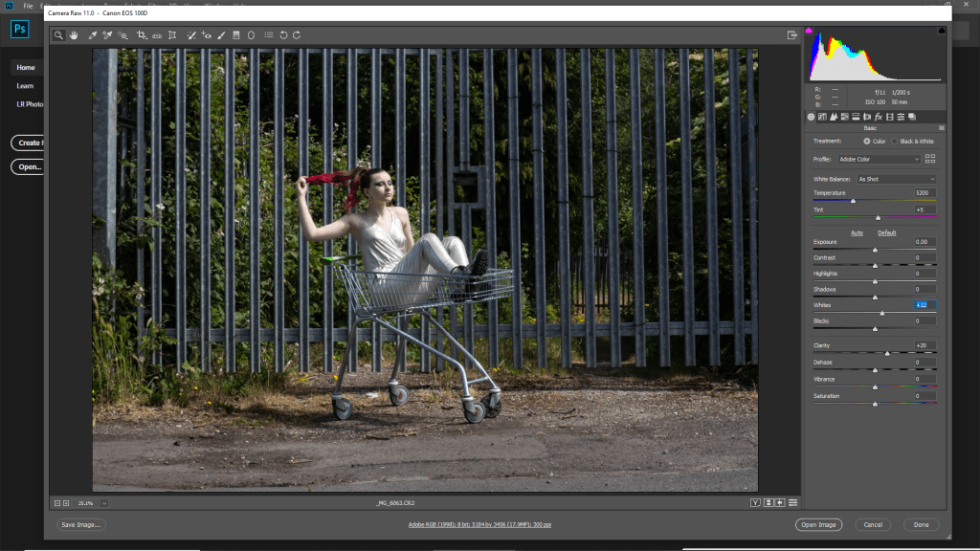Screen dimensions: 980x551
Task: Toggle the shadow clipping warning
Action: point(810,32)
